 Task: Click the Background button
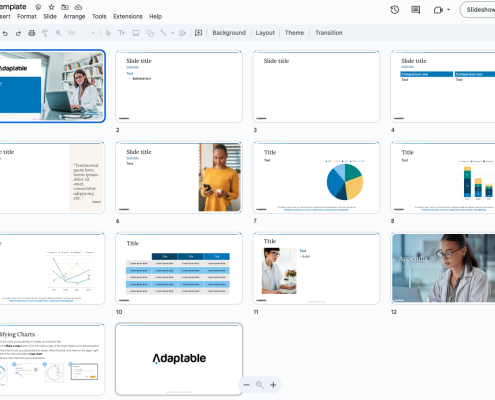pyautogui.click(x=229, y=33)
